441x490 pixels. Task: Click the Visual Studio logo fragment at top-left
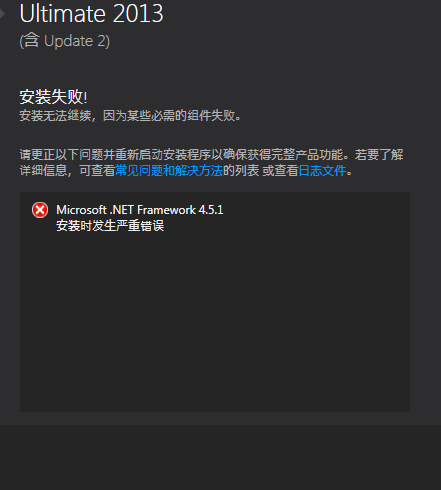pos(2,13)
